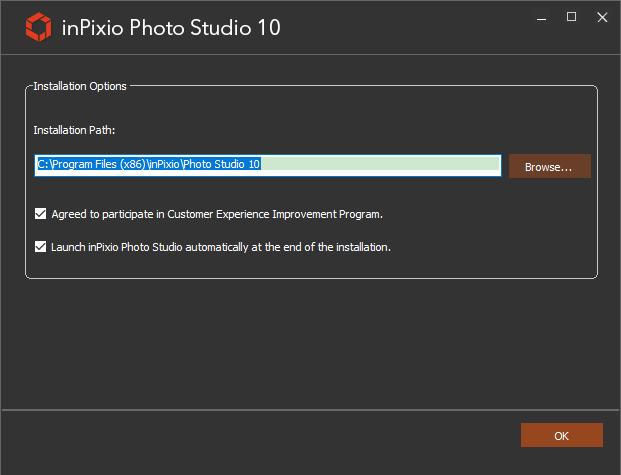Disable automatic launch after installation checkbox
The height and width of the screenshot is (475, 621).
click(x=40, y=247)
